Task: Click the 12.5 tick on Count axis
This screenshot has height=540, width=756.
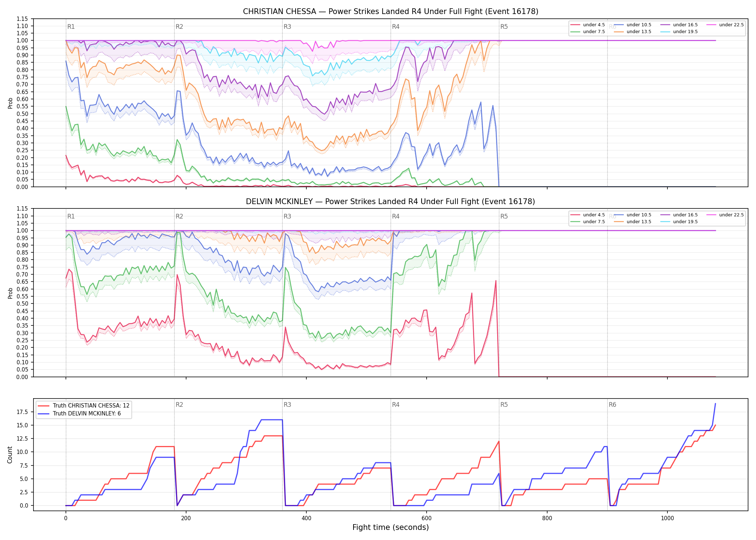Action: click(22, 438)
